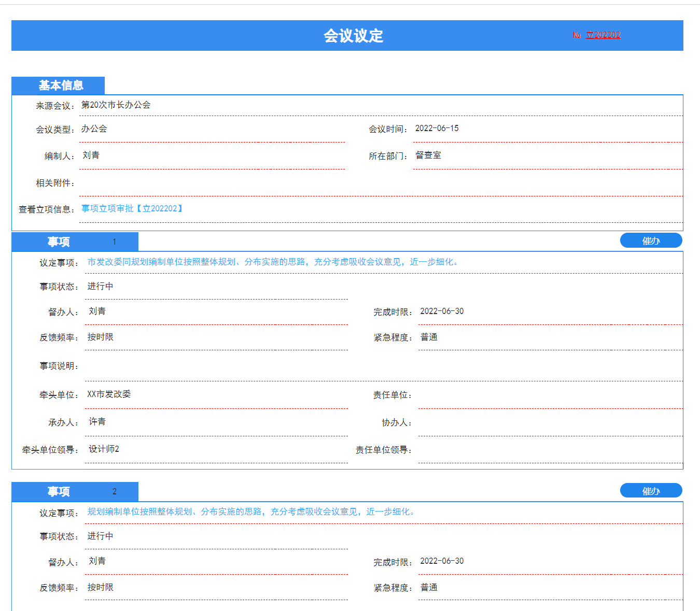Screen dimensions: 700x611
Task: Click the 会议议定 page title
Action: point(353,36)
